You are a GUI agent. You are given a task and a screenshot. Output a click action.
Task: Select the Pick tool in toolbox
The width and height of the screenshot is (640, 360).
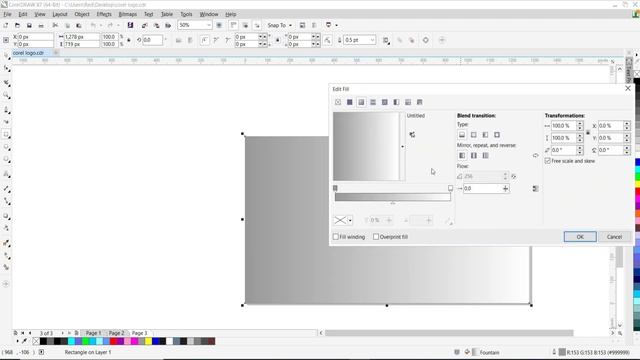[x=6, y=56]
